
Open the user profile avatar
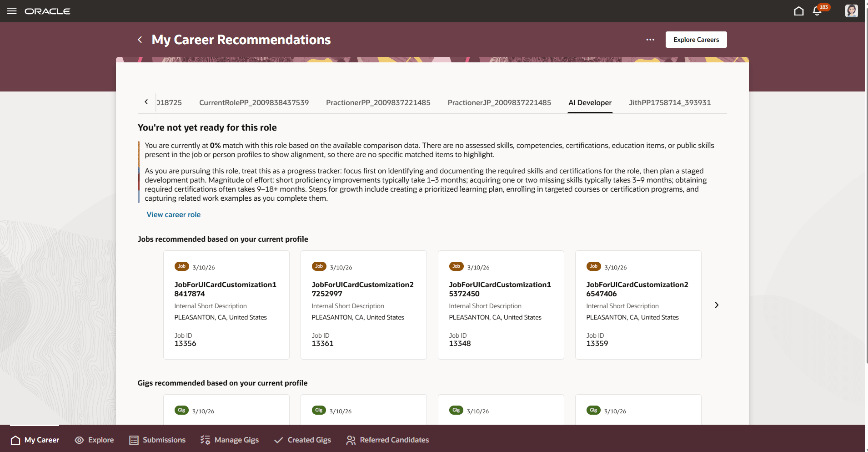click(852, 11)
